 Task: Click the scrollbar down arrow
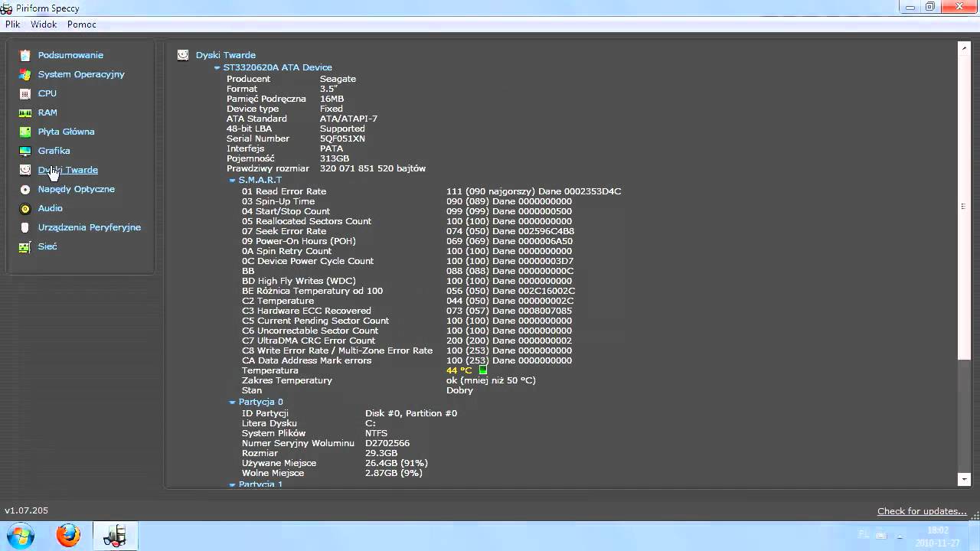(964, 479)
